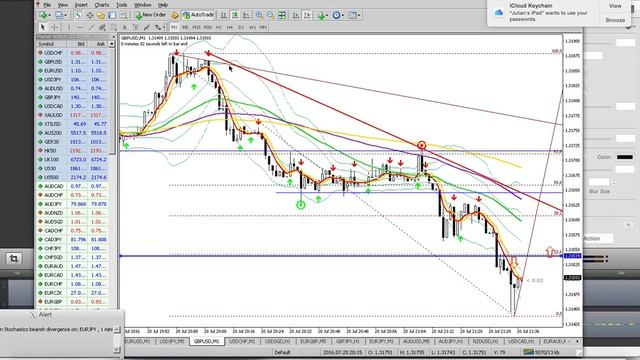This screenshot has width=640, height=360.
Task: Toggle the AutoTrading button
Action: 198,15
